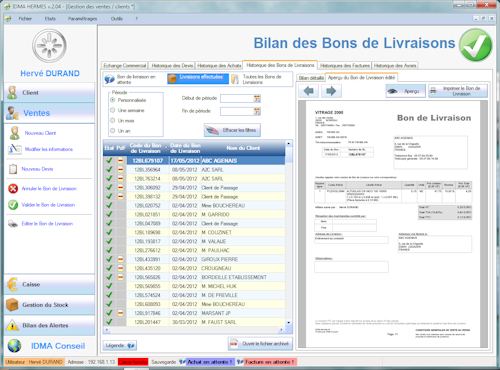Select the Un mois period option
500x370 pixels.
113,121
